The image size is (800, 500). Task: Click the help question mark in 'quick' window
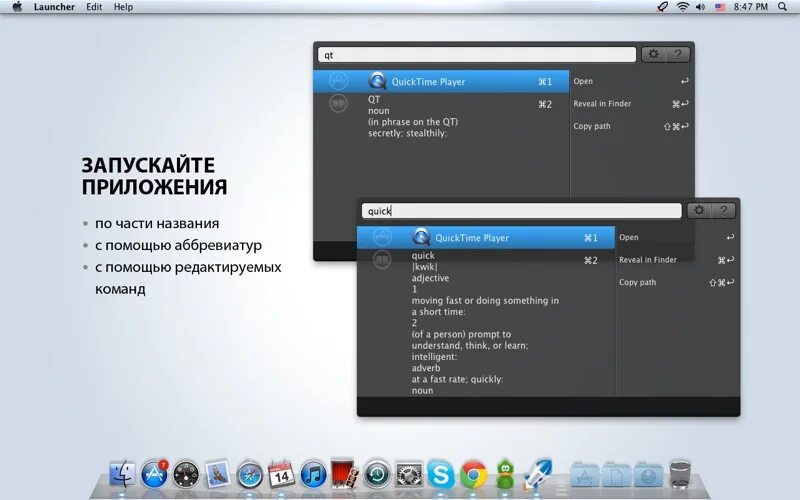(x=723, y=211)
